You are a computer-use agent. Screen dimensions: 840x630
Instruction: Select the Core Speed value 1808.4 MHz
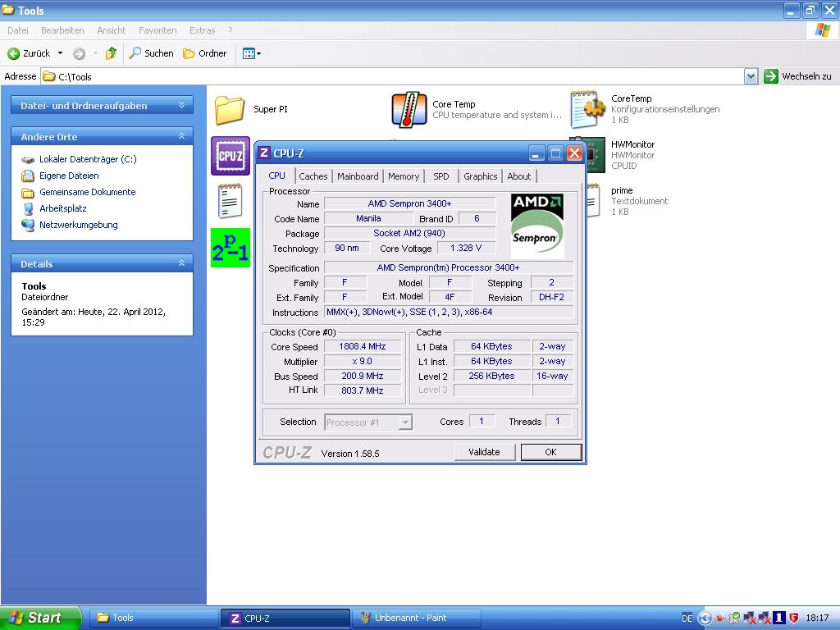click(363, 347)
